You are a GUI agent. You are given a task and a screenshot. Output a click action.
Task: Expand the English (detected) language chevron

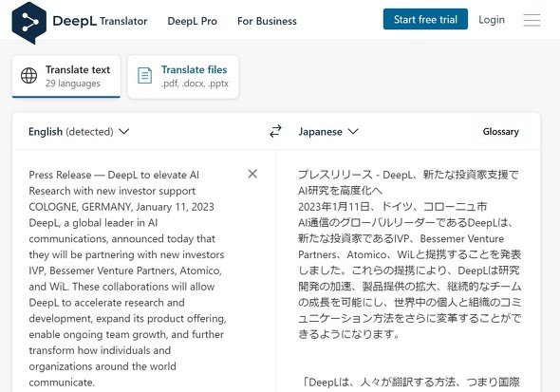tap(124, 131)
